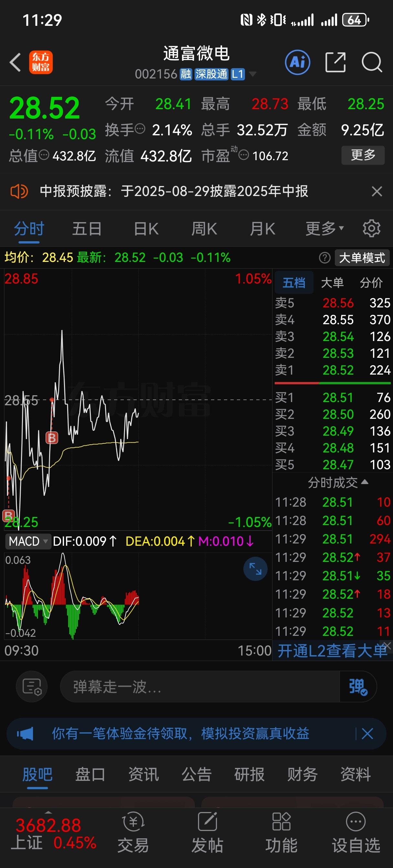This screenshot has width=393, height=868.
Task: Tap 上证 index value 3682.88
Action: (x=48, y=826)
